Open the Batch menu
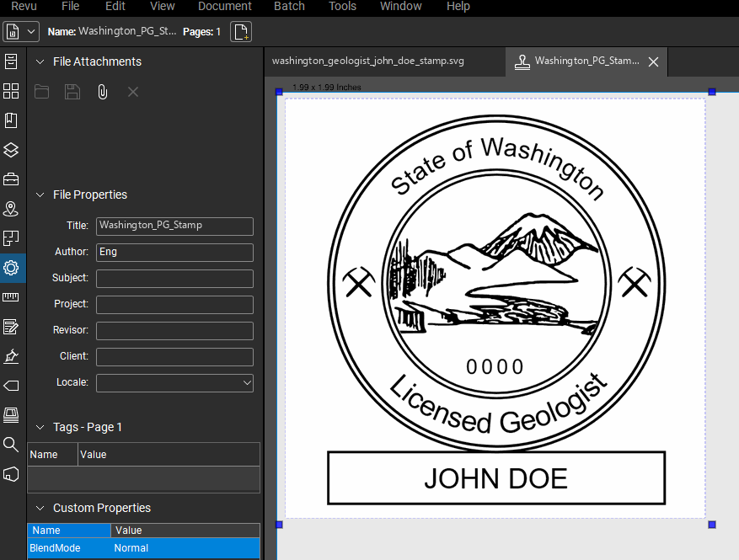 289,6
